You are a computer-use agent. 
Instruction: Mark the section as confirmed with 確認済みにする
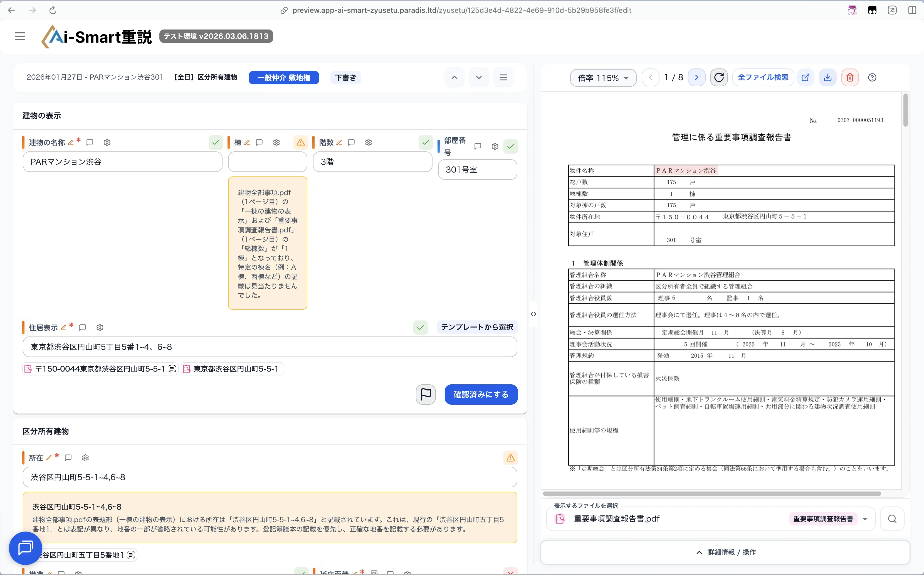click(481, 394)
